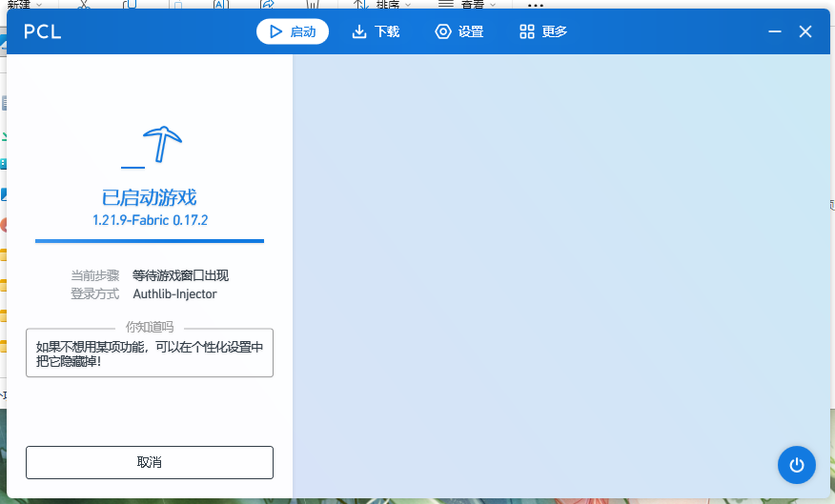Open the 更多 (More) tab

click(x=543, y=31)
